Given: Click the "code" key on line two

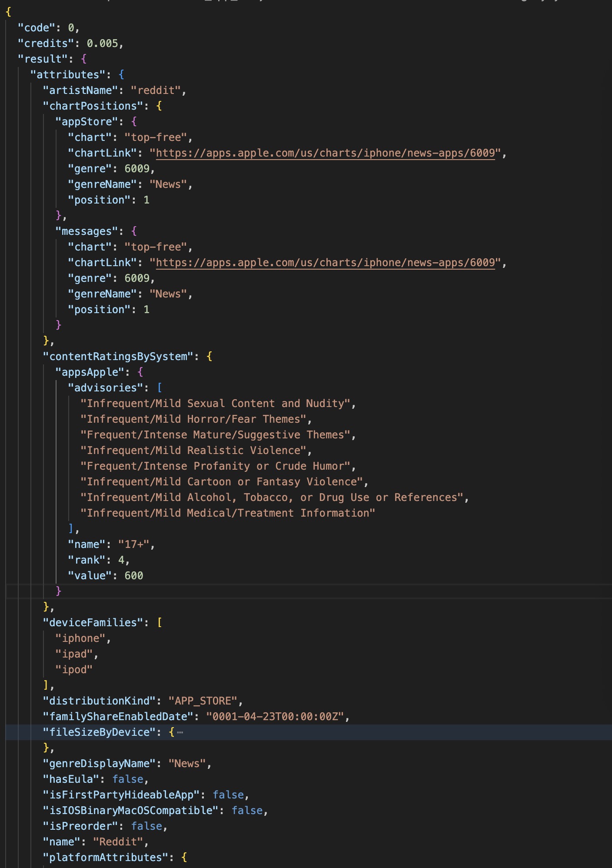Looking at the screenshot, I should 37,28.
